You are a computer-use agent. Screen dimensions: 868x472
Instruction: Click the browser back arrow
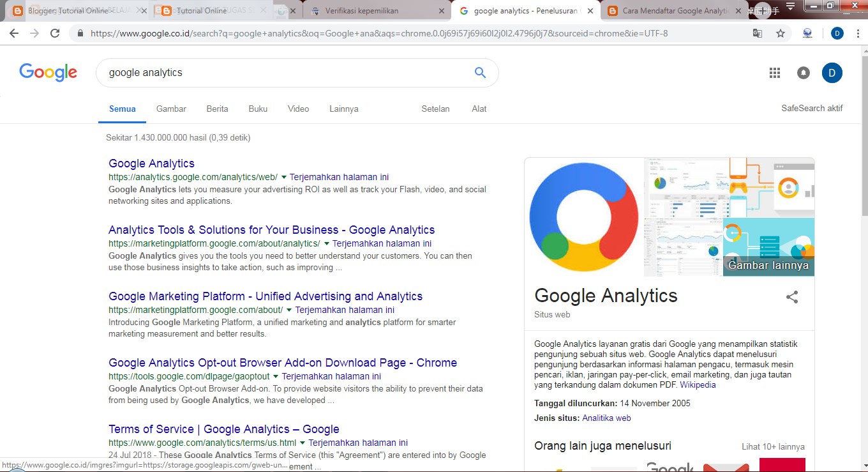tap(14, 33)
